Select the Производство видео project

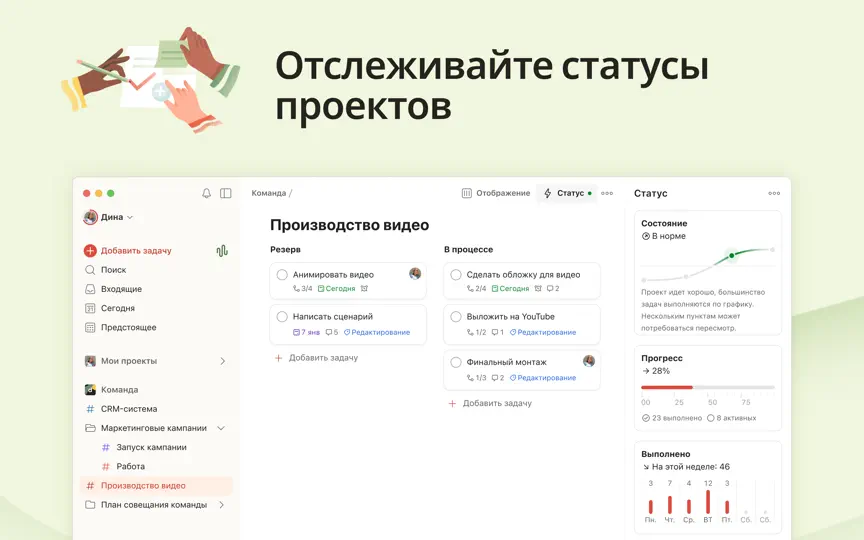click(x=157, y=485)
